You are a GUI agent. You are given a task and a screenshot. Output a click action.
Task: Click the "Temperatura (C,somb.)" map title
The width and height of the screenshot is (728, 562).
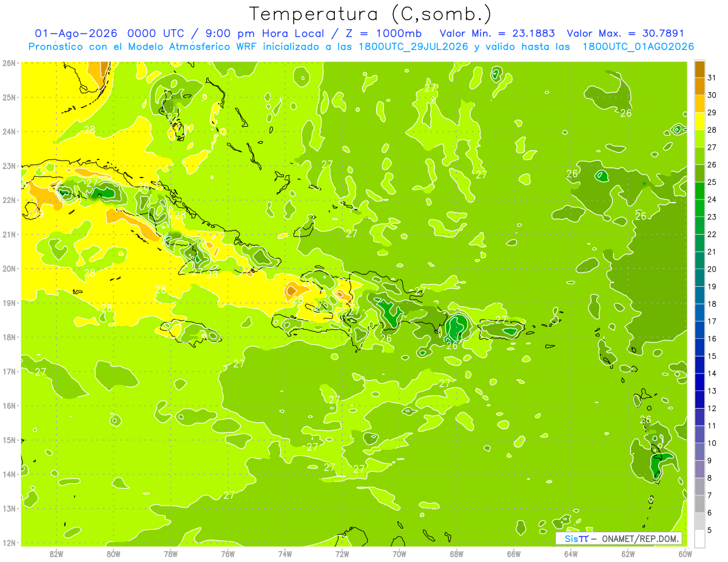371,14
